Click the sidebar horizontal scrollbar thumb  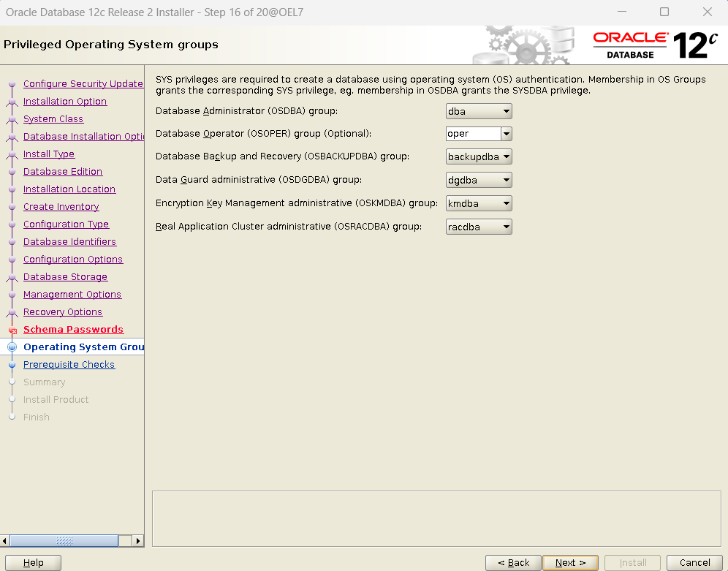64,541
